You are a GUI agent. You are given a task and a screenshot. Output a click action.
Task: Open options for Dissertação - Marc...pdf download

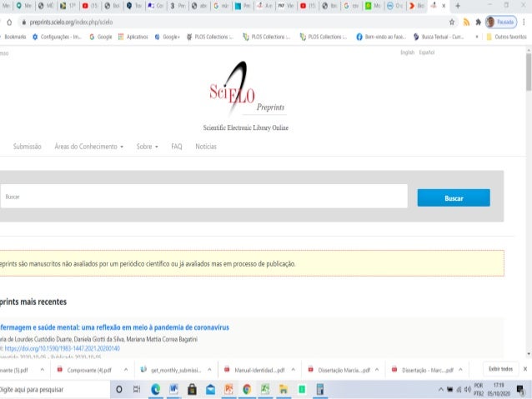click(x=460, y=370)
